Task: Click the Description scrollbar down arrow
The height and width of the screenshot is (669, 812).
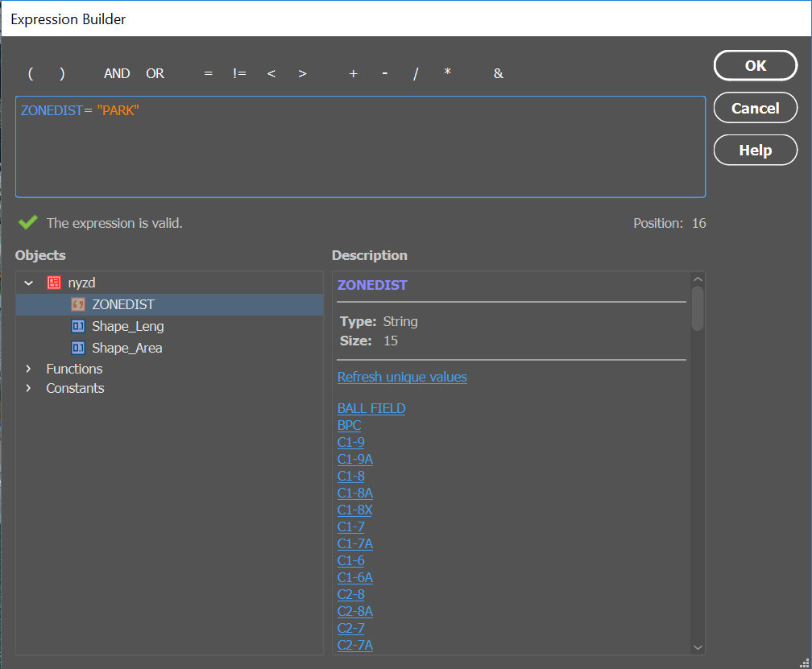Action: click(698, 647)
